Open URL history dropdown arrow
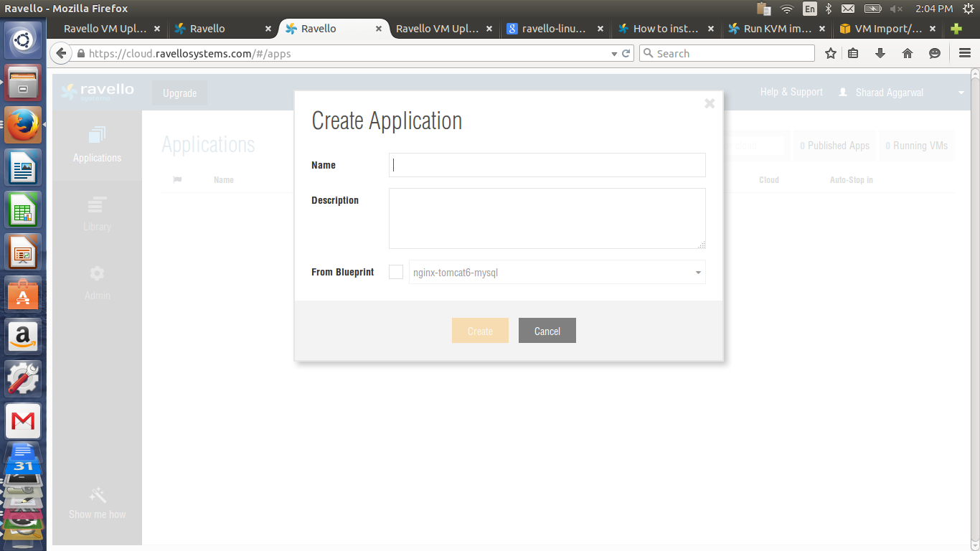980x551 pixels. 614,54
